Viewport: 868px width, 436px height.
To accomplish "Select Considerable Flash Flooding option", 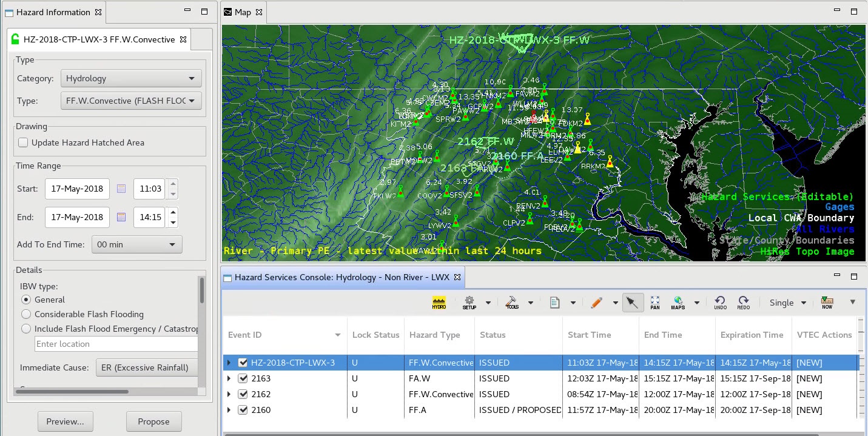I will click(x=26, y=314).
